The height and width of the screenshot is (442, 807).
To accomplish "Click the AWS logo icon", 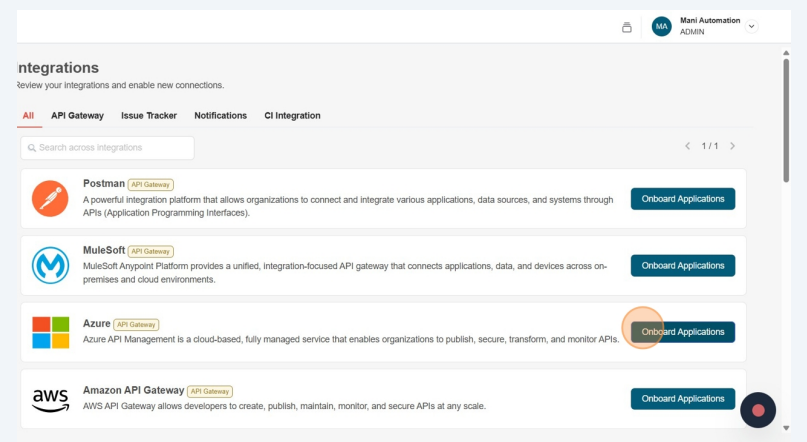I will tap(50, 399).
